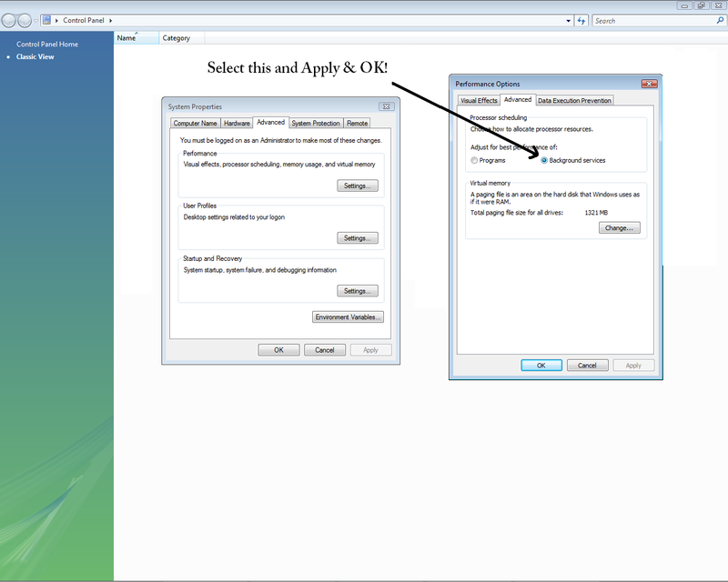This screenshot has width=728, height=582.
Task: Click the search magnifier icon
Action: [x=720, y=20]
